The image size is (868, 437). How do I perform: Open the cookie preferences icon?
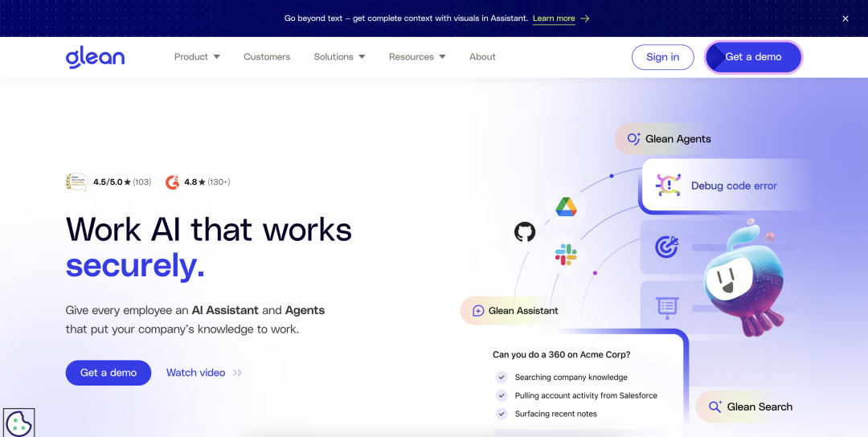(18, 423)
